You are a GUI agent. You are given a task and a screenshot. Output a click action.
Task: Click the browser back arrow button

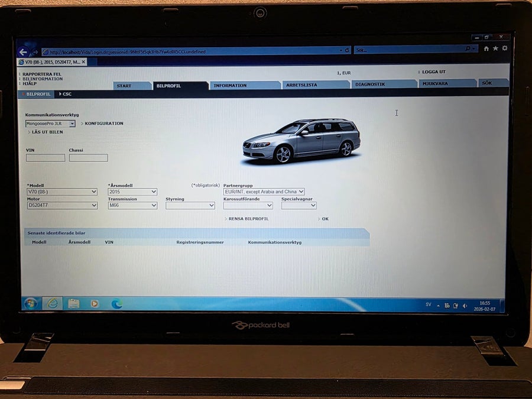tap(23, 52)
